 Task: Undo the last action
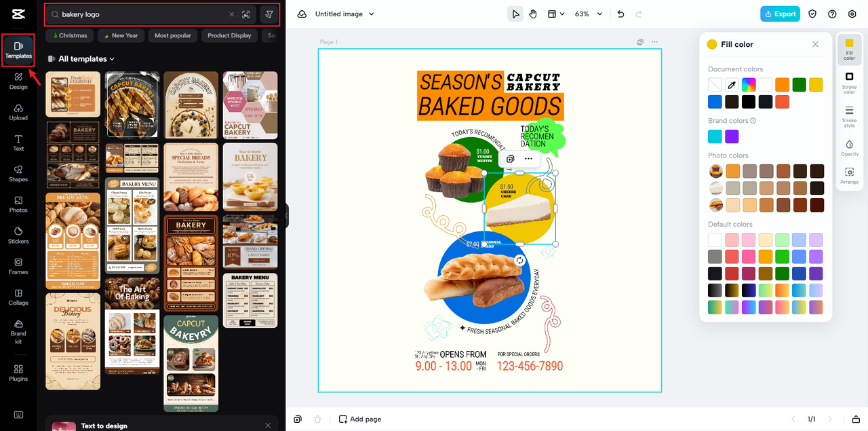[621, 14]
